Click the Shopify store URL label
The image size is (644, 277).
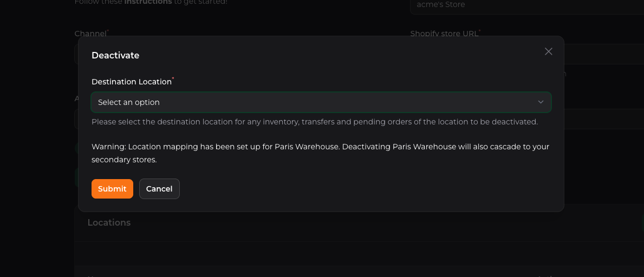point(444,34)
